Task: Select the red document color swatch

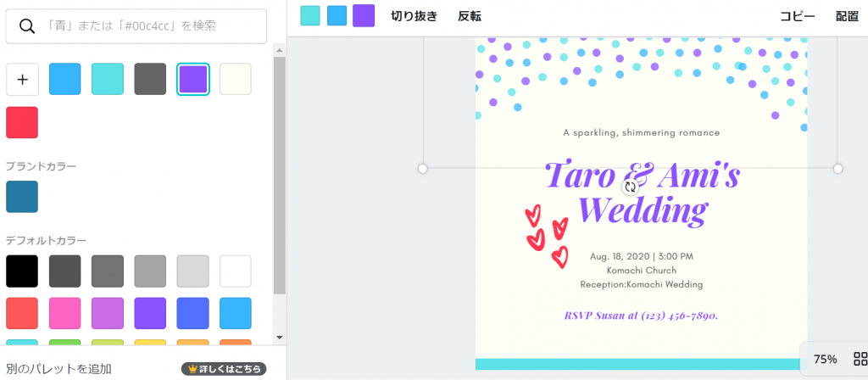Action: tap(22, 122)
